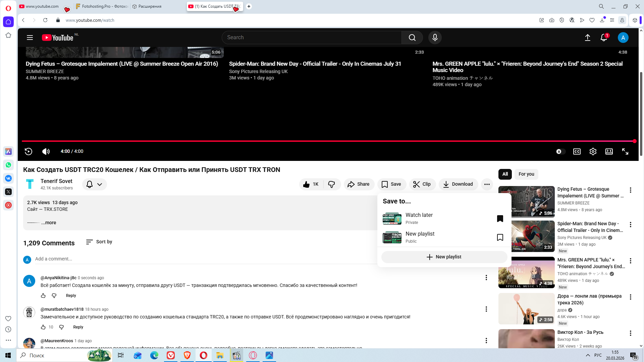
Task: Toggle autoplay switch in player
Action: click(x=560, y=152)
